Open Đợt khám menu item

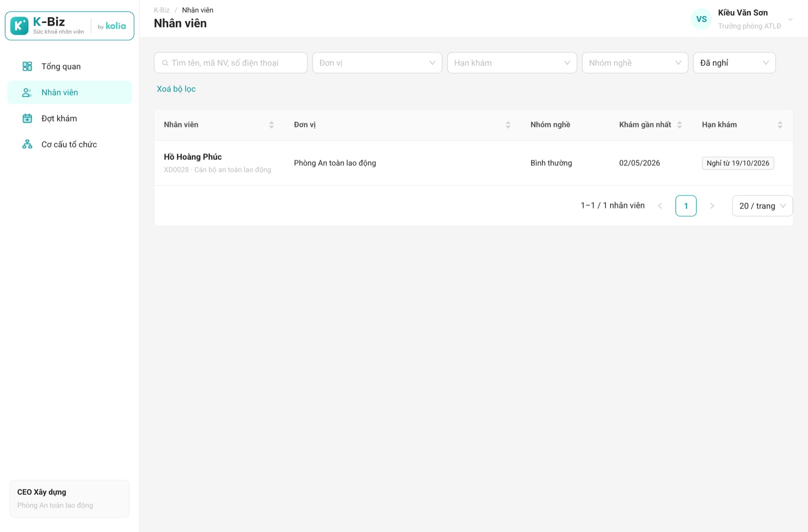pyautogui.click(x=70, y=118)
